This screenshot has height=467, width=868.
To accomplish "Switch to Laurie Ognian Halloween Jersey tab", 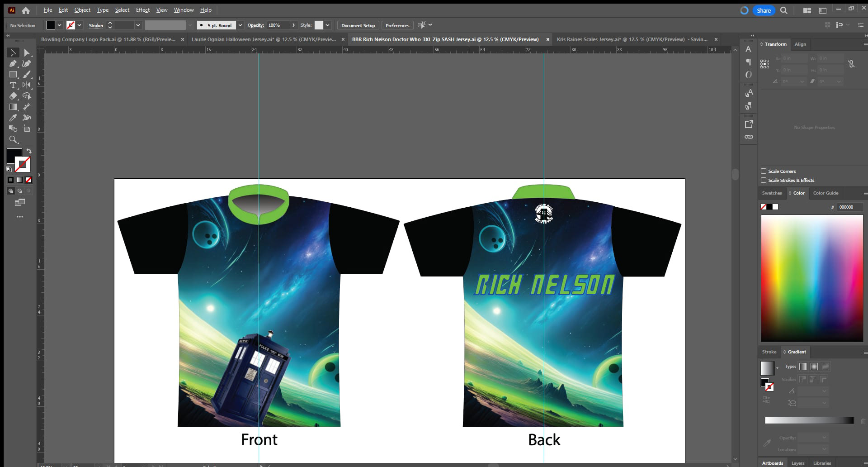I will tap(264, 39).
